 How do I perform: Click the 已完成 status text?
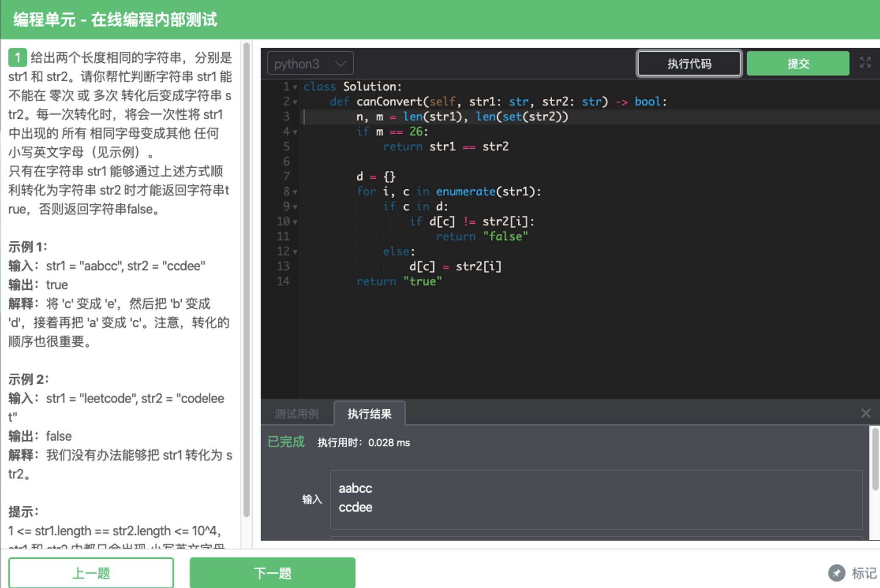(x=286, y=442)
